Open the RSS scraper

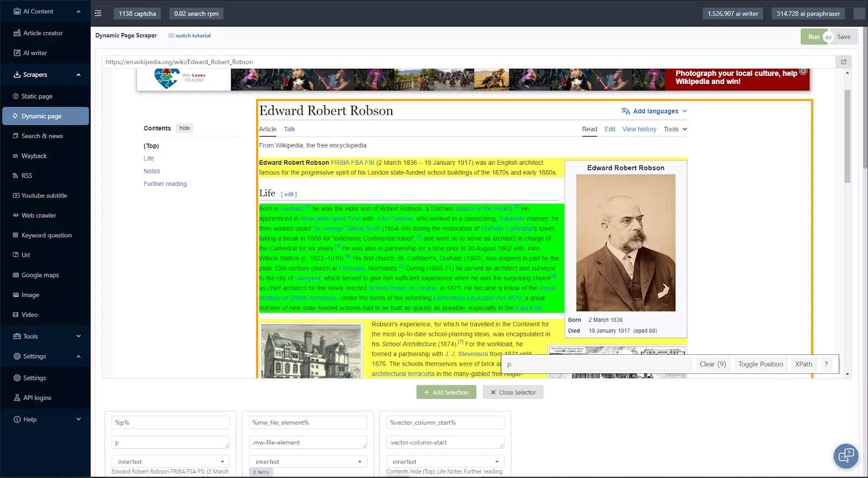click(x=27, y=176)
